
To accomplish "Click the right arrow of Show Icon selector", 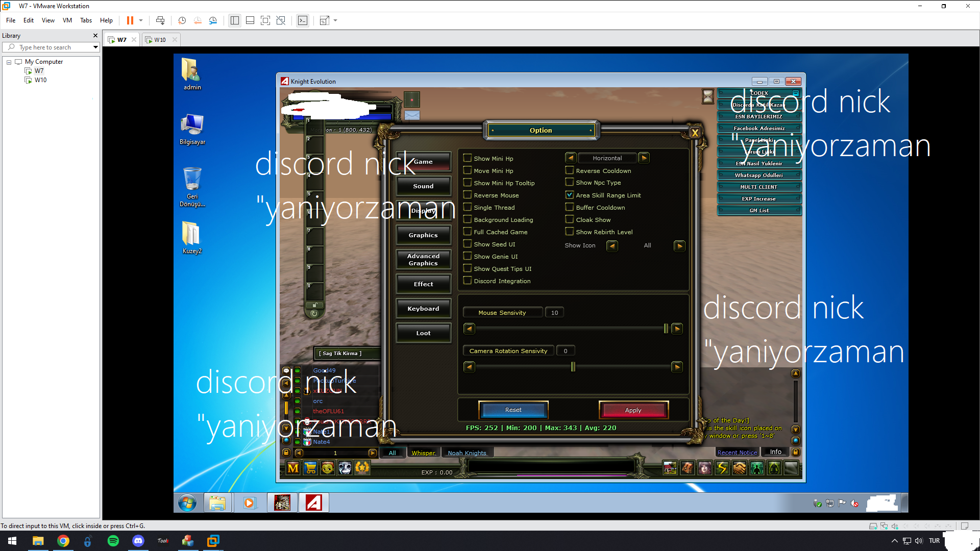I will [679, 246].
